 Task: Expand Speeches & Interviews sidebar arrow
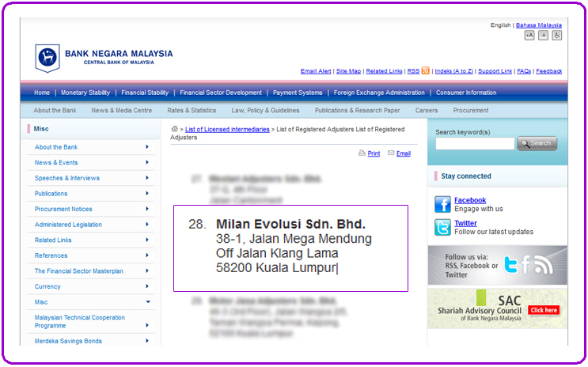(x=147, y=178)
